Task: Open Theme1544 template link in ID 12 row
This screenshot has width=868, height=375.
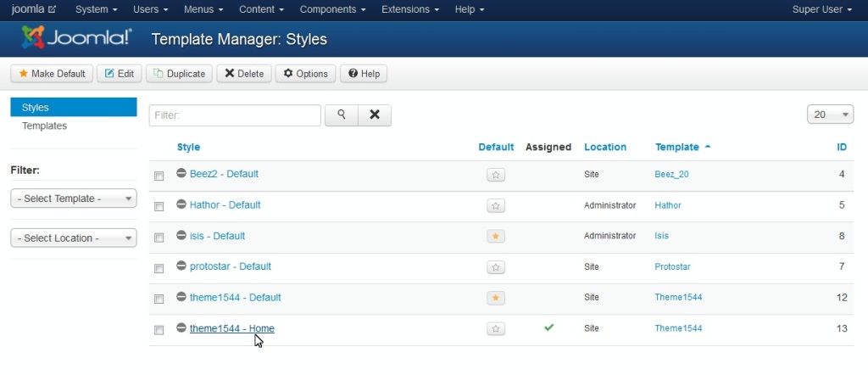Action: pyautogui.click(x=678, y=298)
